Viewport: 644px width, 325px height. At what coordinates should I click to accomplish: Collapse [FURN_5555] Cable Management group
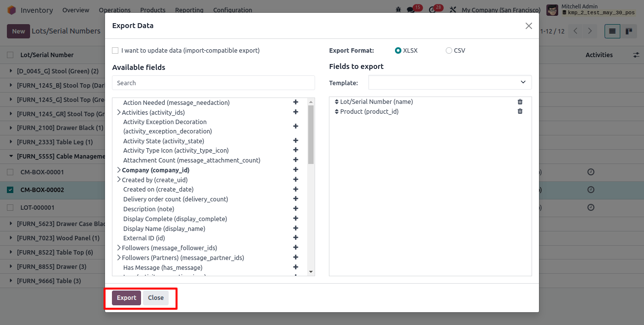(x=11, y=156)
